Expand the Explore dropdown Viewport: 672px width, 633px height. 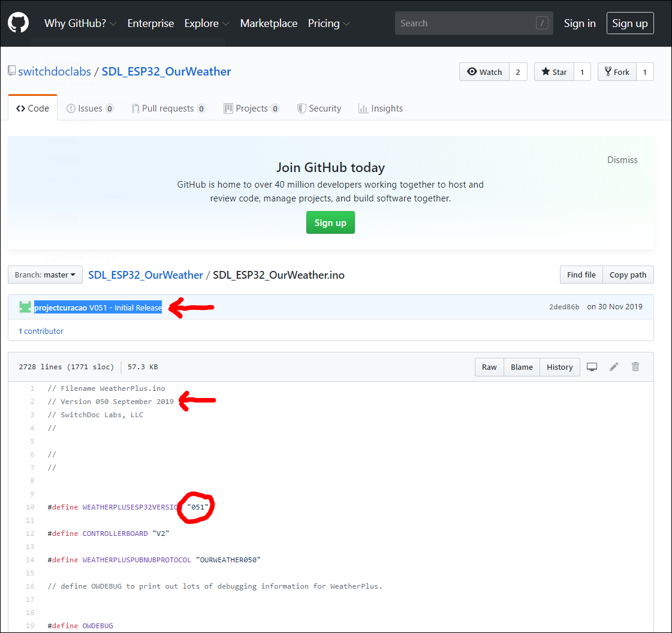[207, 23]
